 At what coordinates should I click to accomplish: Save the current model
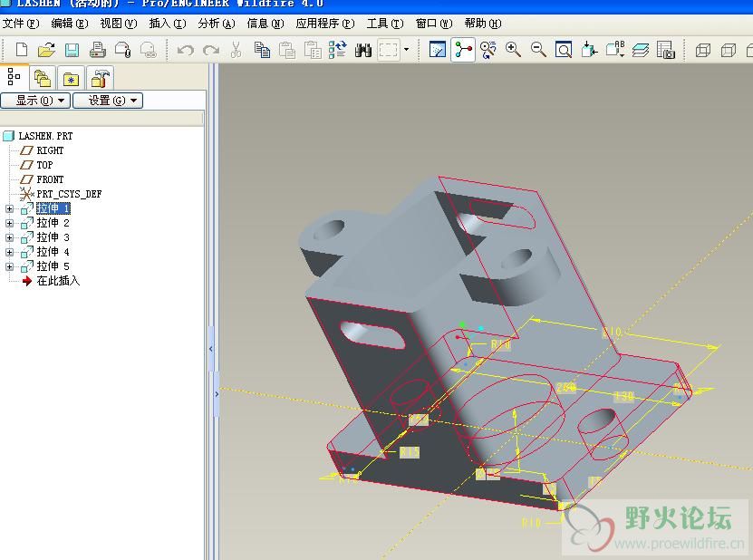[x=72, y=50]
